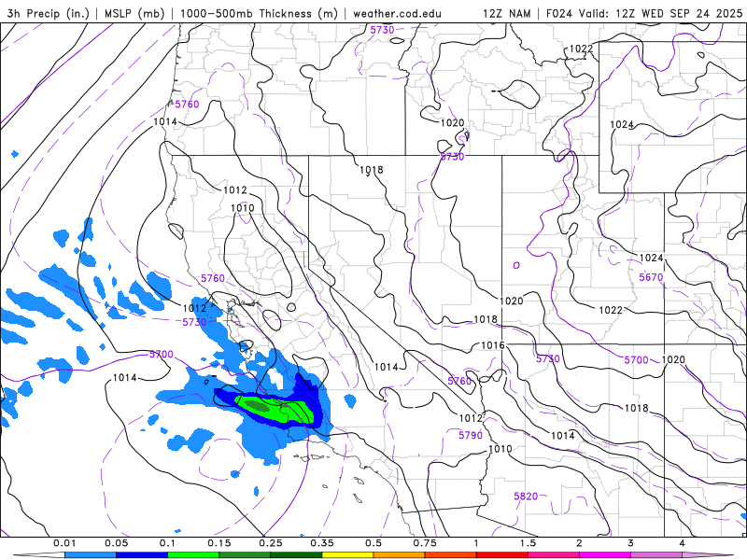Click the '0.35' legend value
Viewport: 747px width, 560px height.
tap(322, 543)
